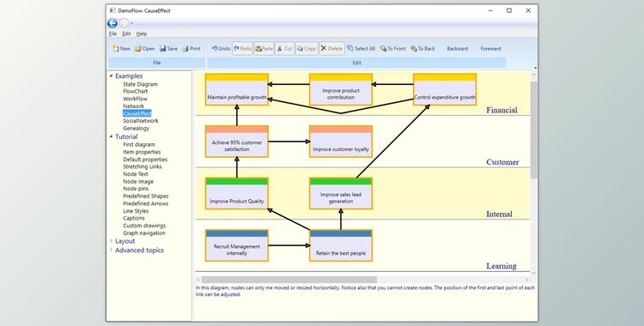Select State Diagram example
Screen dimensions: 644x326
(140, 84)
